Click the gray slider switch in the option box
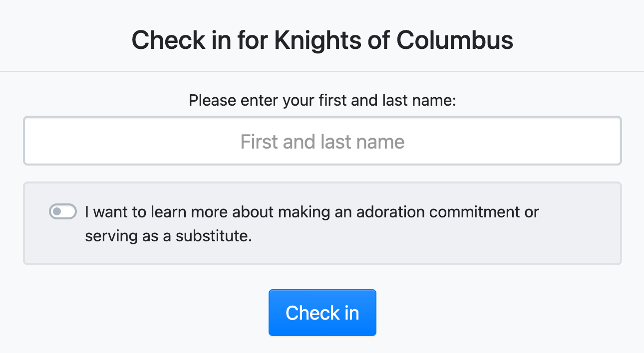The height and width of the screenshot is (353, 644). pos(63,212)
